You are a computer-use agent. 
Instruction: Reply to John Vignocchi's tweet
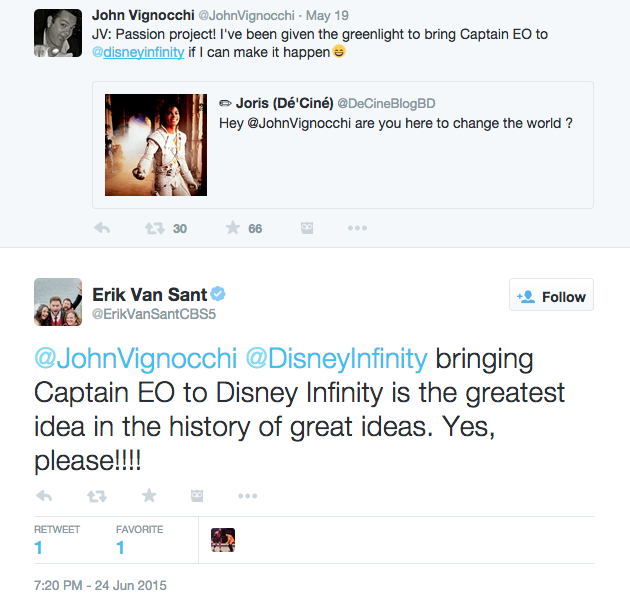[x=101, y=228]
